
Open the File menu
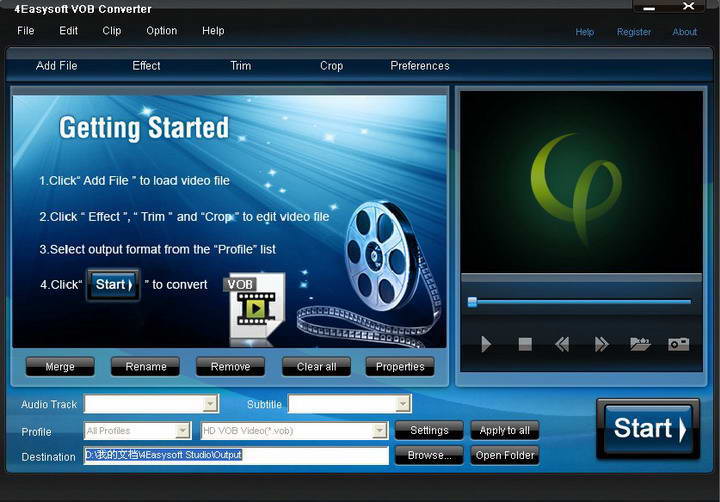coord(26,31)
